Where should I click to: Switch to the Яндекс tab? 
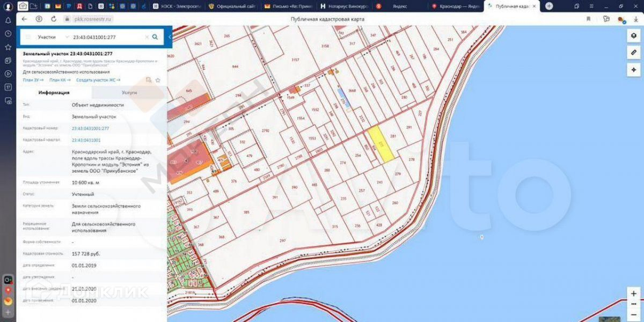coord(399,6)
